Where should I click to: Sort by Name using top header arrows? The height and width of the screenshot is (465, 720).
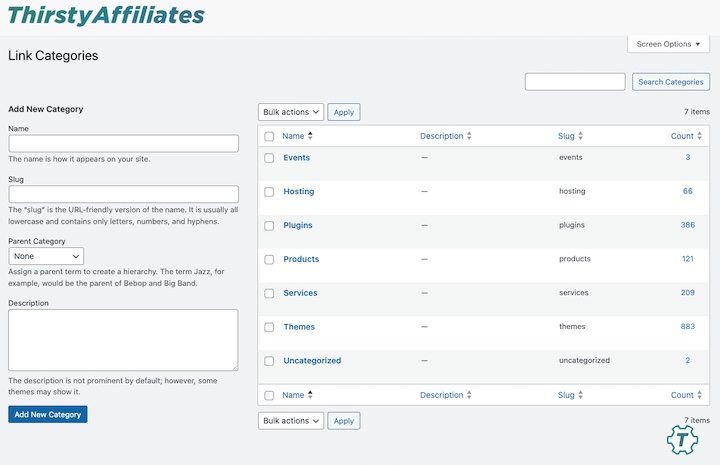click(x=310, y=136)
